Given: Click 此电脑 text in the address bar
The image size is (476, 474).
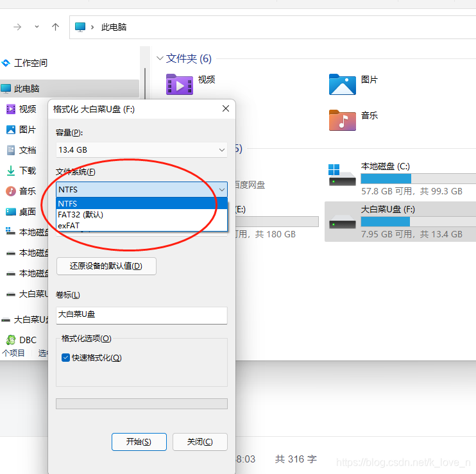Looking at the screenshot, I should pyautogui.click(x=114, y=27).
